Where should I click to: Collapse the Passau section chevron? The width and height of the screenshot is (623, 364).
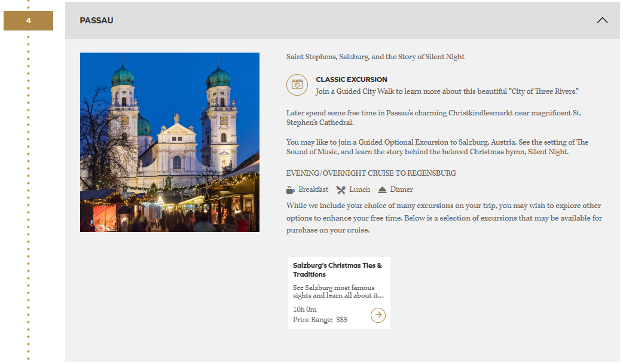click(x=602, y=20)
